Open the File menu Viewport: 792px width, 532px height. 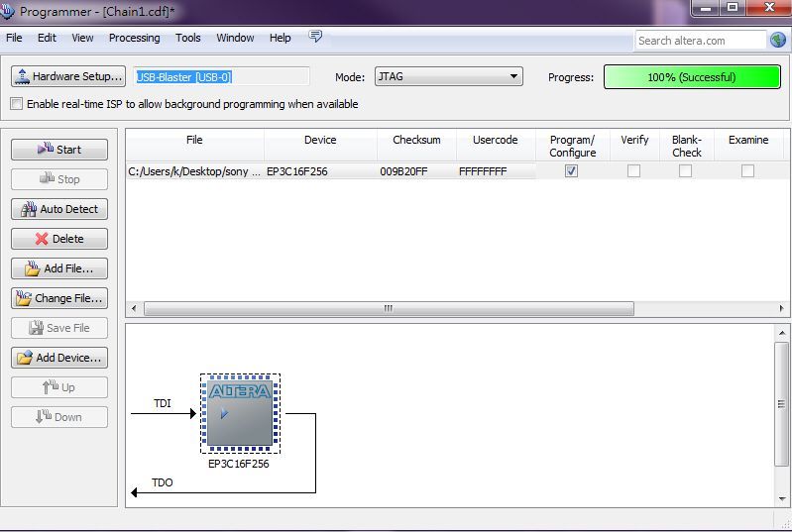pos(14,38)
